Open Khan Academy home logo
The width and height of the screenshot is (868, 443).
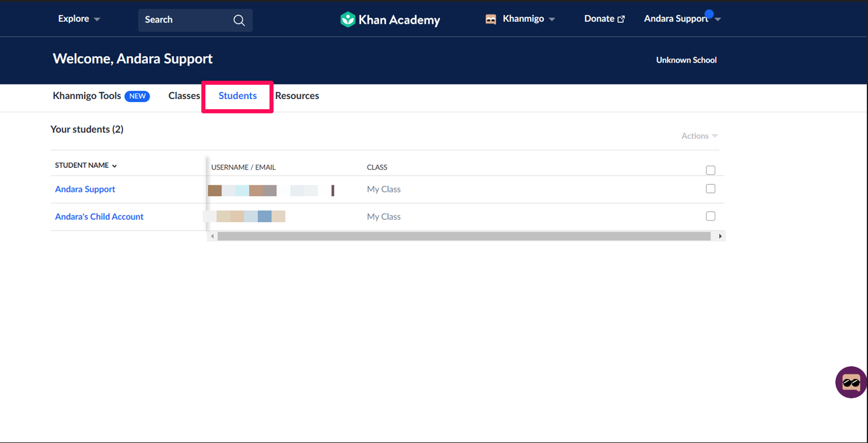point(390,19)
